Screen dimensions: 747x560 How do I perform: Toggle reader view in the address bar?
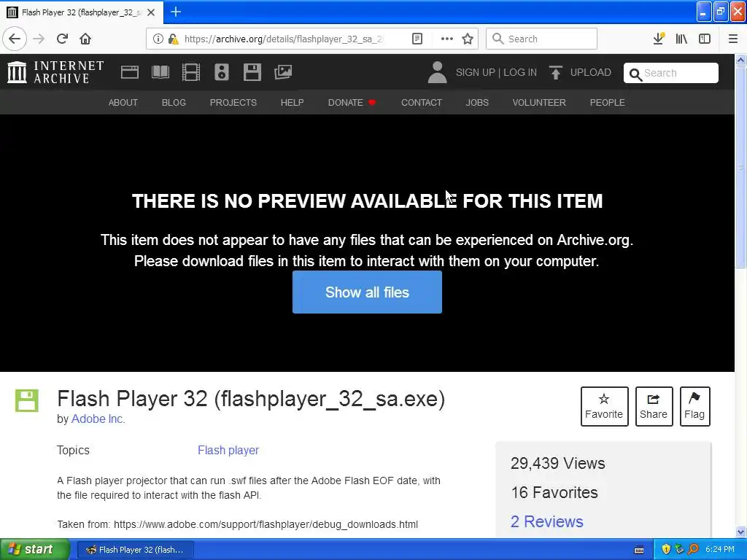pos(417,39)
